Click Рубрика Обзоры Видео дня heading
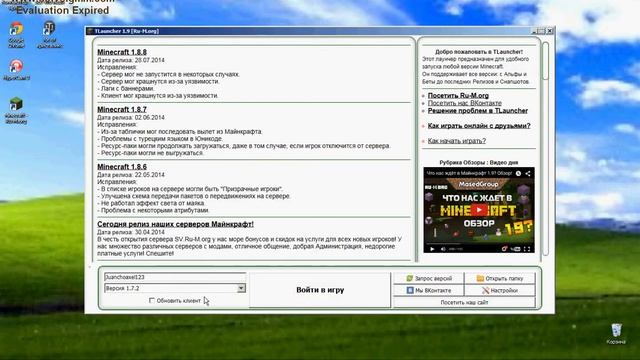 click(478, 162)
